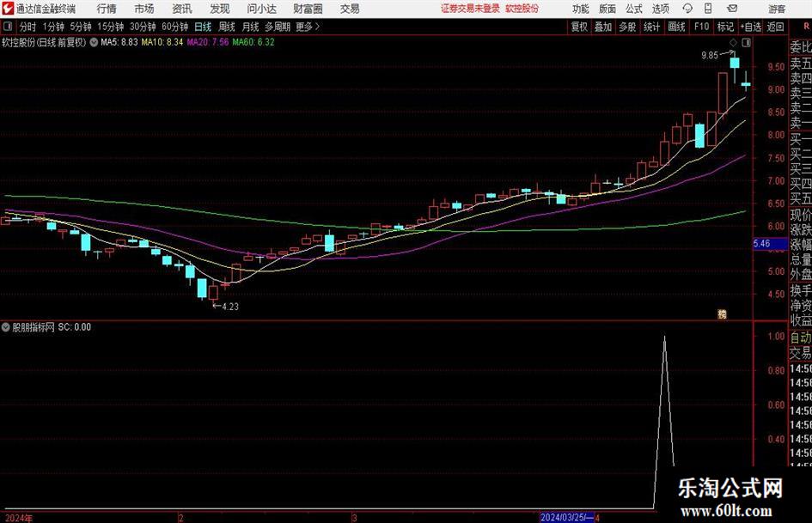The width and height of the screenshot is (812, 523).
Task: Click the MA20: 7.56 indicator label
Action: 208,42
